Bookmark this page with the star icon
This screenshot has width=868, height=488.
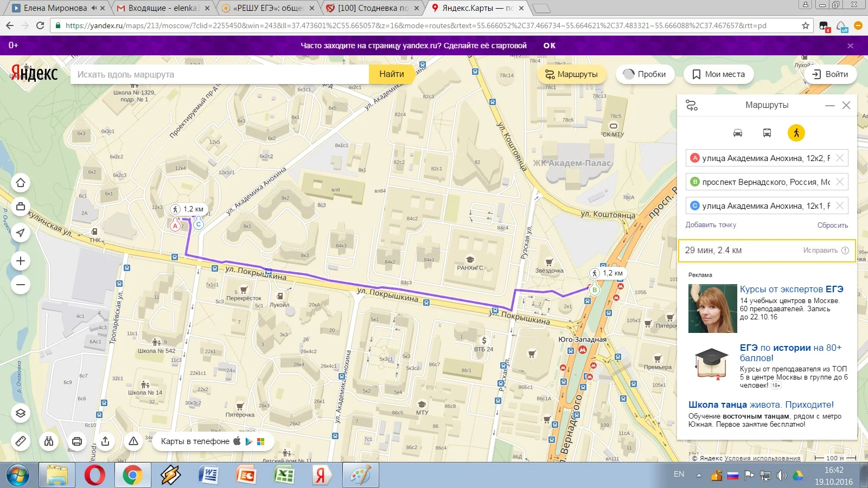[x=805, y=25]
